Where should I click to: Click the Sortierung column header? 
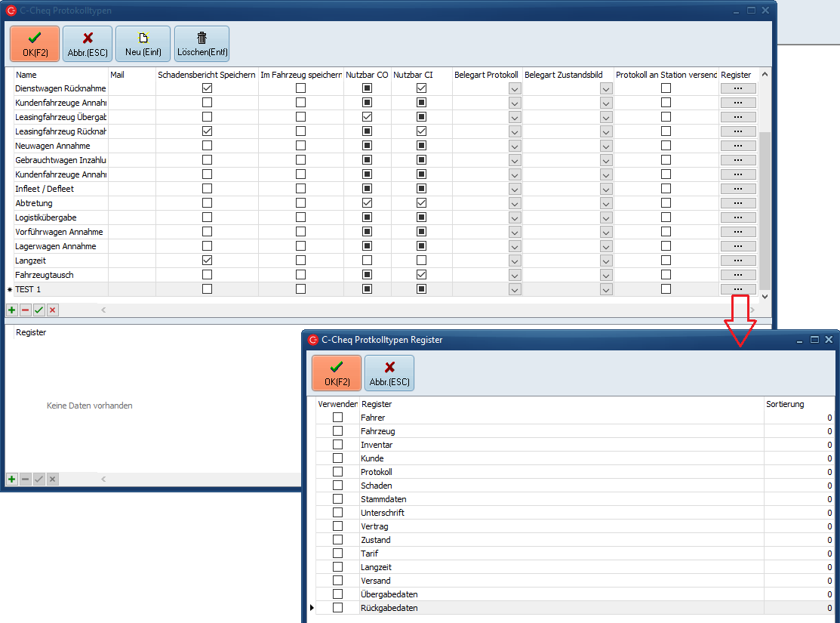[x=785, y=404]
